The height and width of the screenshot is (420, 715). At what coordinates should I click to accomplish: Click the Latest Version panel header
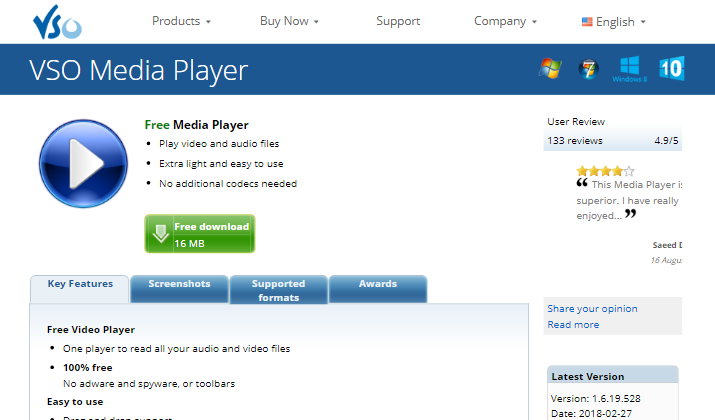tap(612, 376)
